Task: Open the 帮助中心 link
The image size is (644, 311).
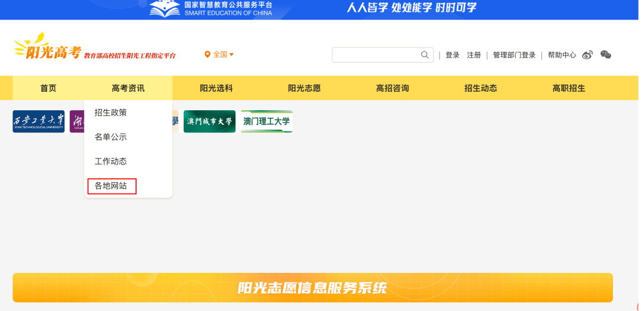Action: click(562, 55)
